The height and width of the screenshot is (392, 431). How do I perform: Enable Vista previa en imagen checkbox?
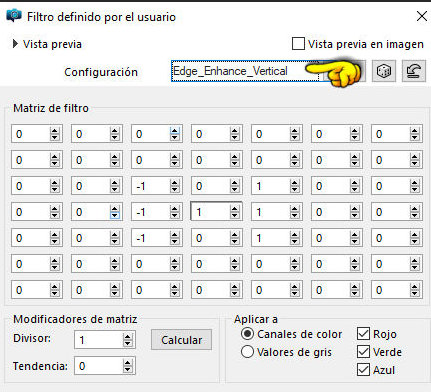(x=298, y=44)
